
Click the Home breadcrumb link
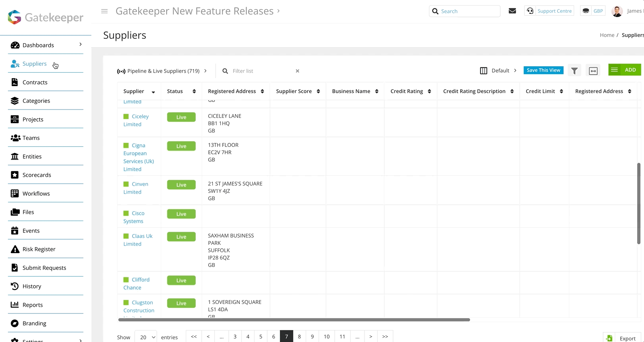coord(607,35)
